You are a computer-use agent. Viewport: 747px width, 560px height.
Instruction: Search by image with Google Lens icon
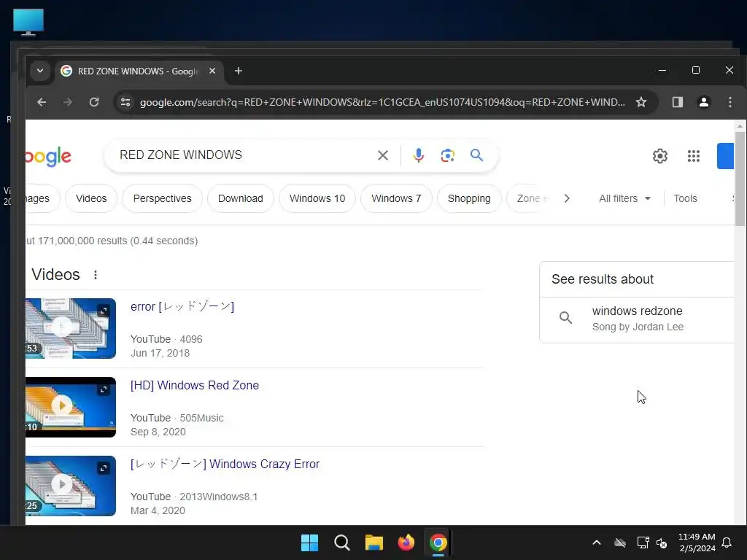[447, 155]
